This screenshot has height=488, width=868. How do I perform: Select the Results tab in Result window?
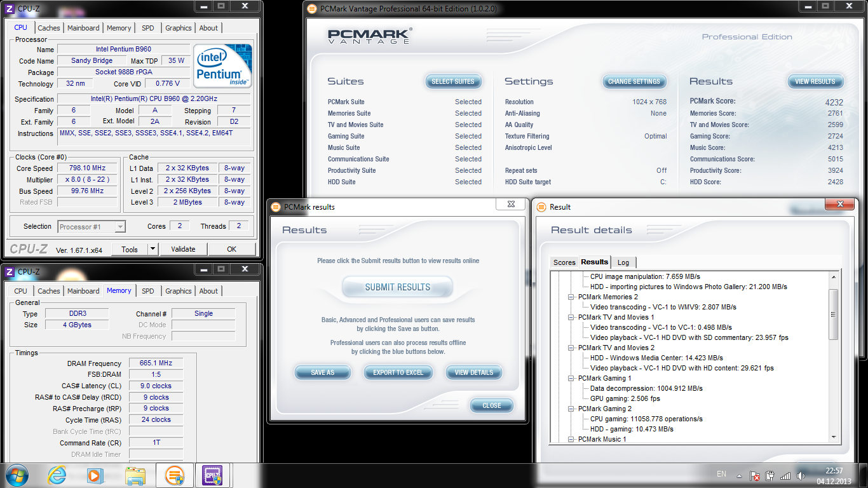[x=594, y=262]
